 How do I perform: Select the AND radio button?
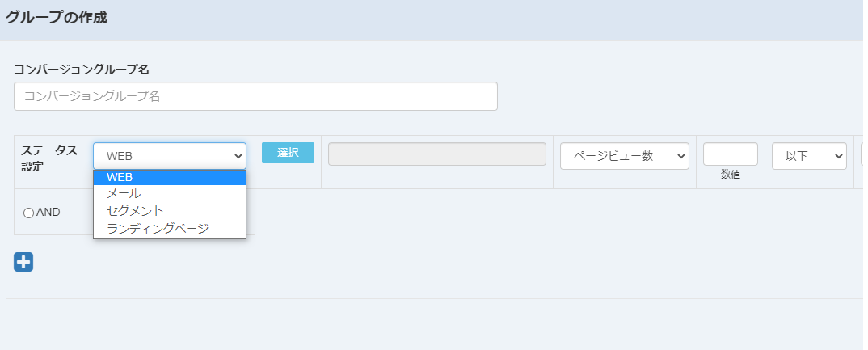tap(28, 213)
